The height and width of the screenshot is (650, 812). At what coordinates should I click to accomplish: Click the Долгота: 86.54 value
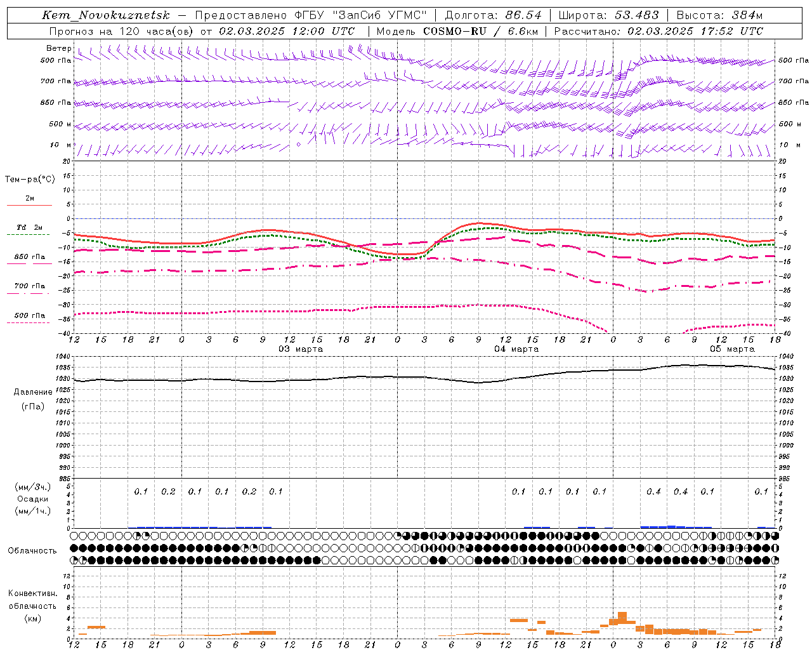coord(493,15)
